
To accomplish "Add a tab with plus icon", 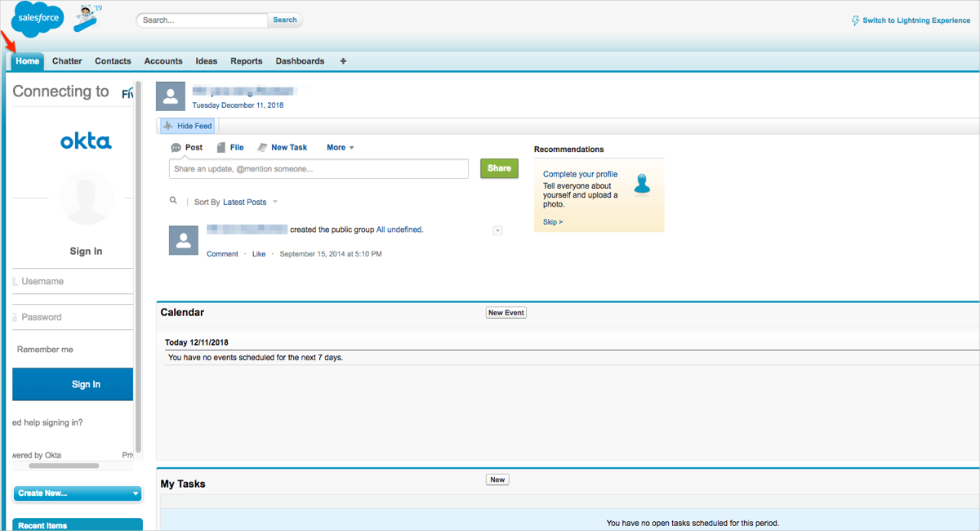I will pyautogui.click(x=343, y=61).
